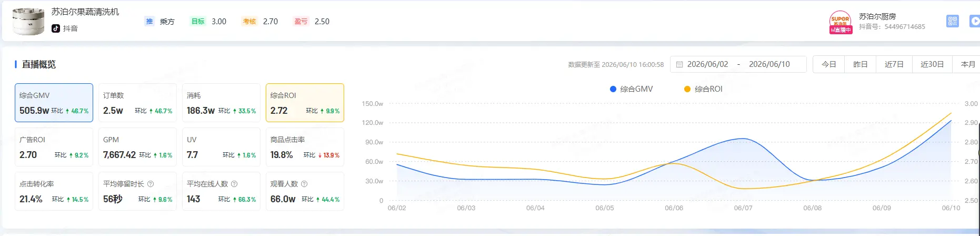This screenshot has height=236, width=980.
Task: Open the 苏泊尔厨房 live avatar
Action: tap(841, 22)
